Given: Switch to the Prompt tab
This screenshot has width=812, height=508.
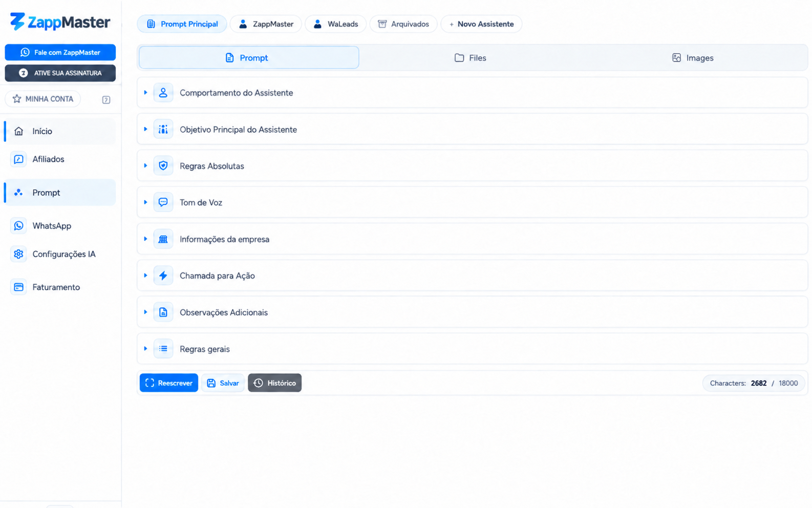Looking at the screenshot, I should [249, 58].
